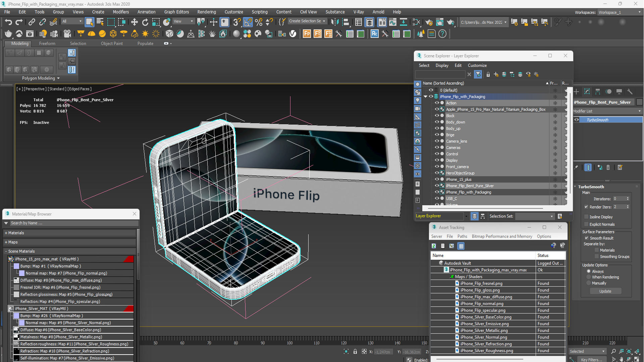Viewport: 644px width, 362px height.
Task: Select the Rotate tool icon
Action: tap(145, 22)
